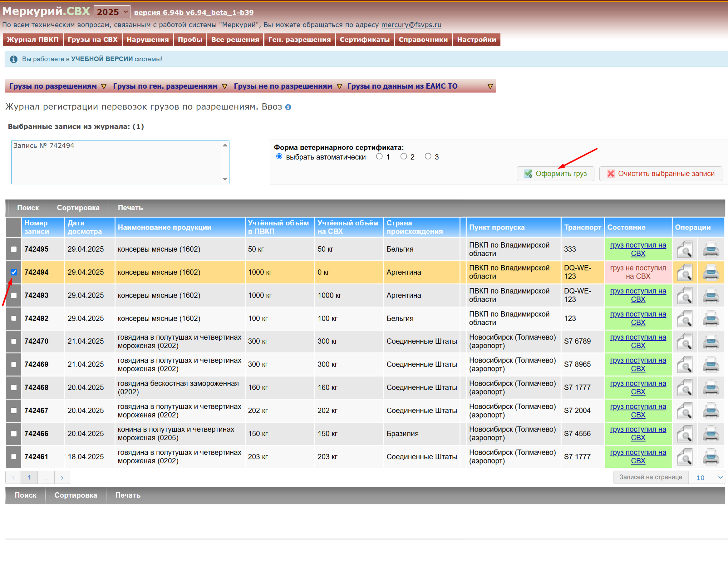This screenshot has width=728, height=561.
Task: Click view icon for record 742461
Action: (684, 457)
